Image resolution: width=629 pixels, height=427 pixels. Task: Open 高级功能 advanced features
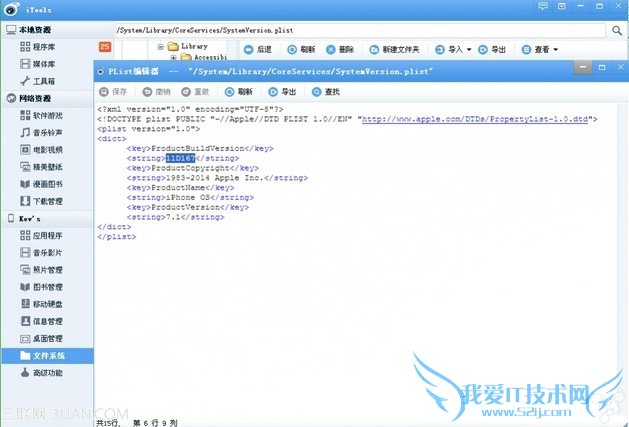42,373
